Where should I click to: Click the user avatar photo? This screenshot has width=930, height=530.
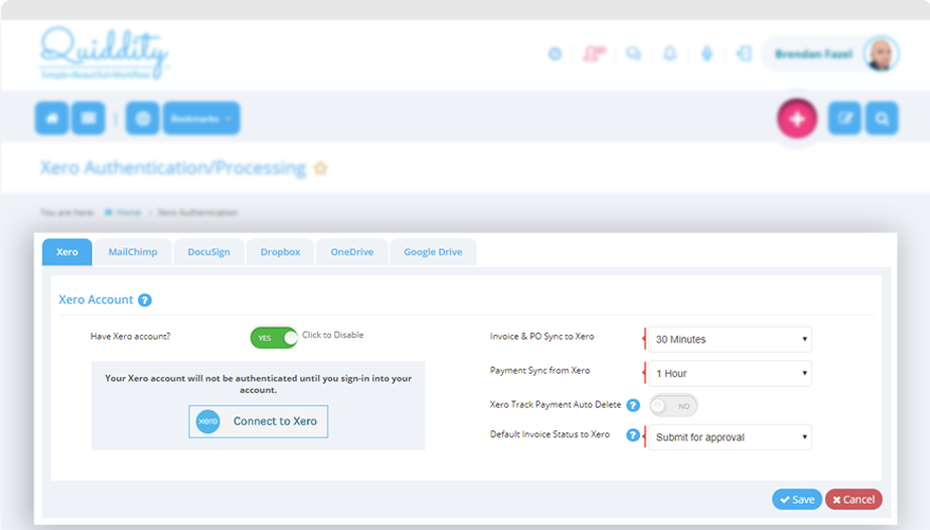(x=881, y=54)
